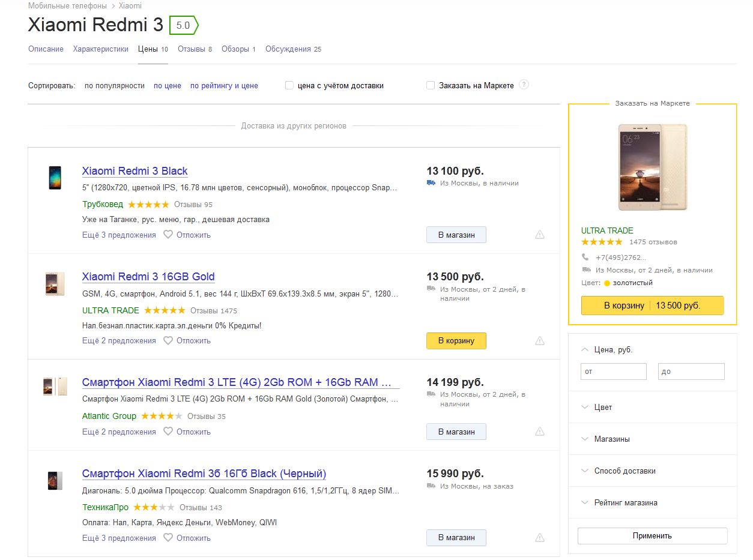
Task: Click В магазин for the 14 199 руб. offer
Action: pos(456,432)
